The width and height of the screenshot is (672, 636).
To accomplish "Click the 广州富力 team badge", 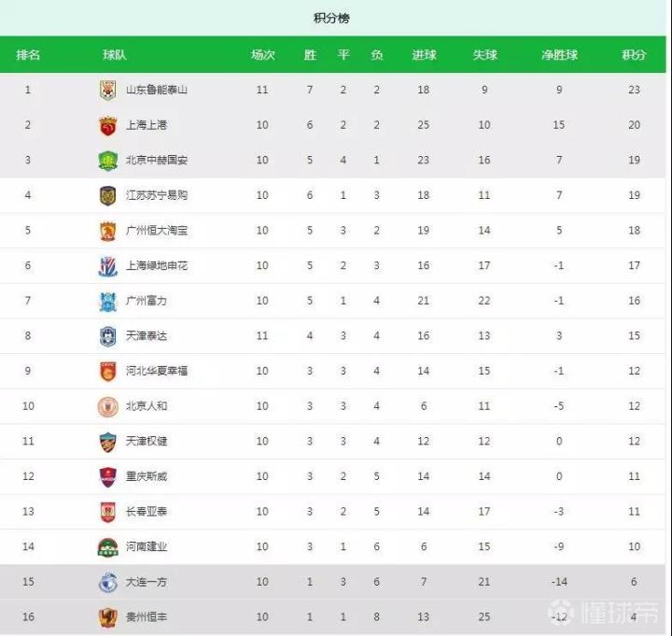I will (107, 301).
